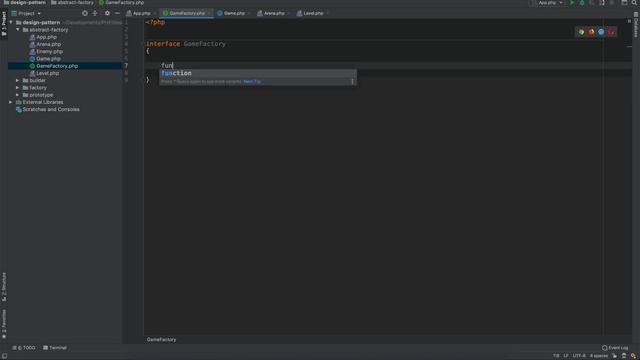Start debugging with the green bug icon
640x360 pixels.
point(582,3)
